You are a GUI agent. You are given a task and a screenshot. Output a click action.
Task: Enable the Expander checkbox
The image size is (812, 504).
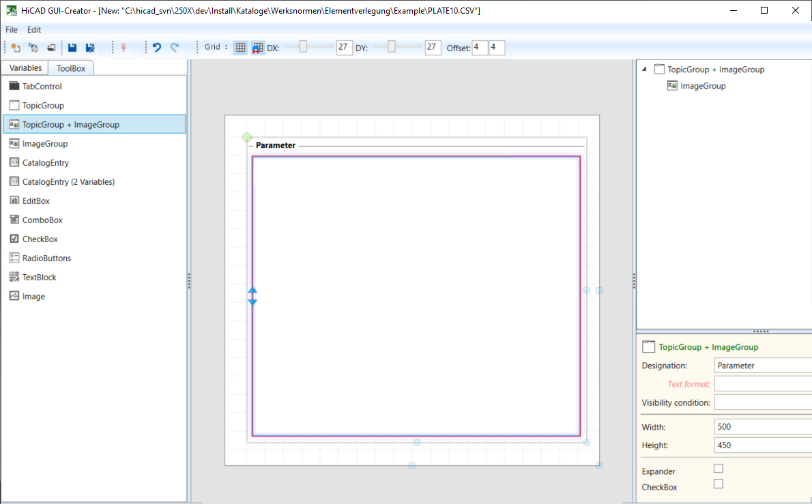point(718,469)
